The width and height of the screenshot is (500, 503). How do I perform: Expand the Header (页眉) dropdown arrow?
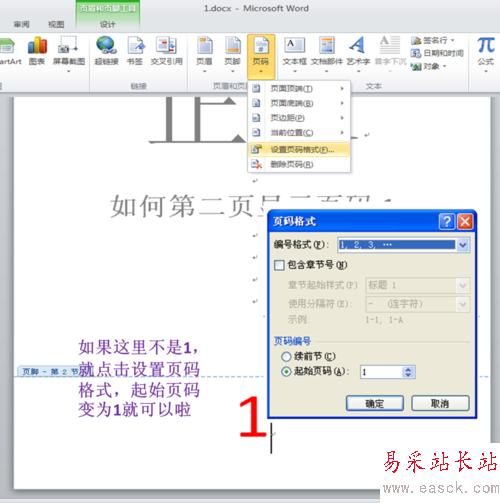(204, 71)
